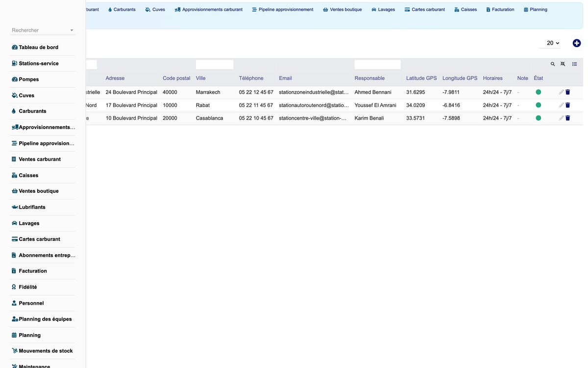Click the Karim Benali cell
Screen dimensions: 588x368
pos(369,118)
